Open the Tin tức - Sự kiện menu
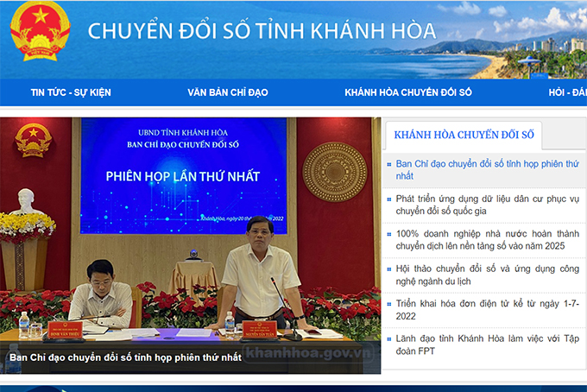Image resolution: width=587 pixels, height=392 pixels. coord(71,92)
